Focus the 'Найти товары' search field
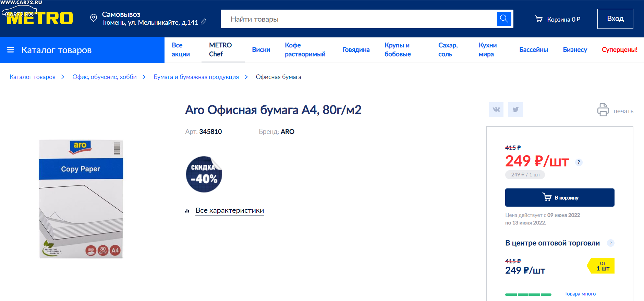The width and height of the screenshot is (644, 301). pyautogui.click(x=359, y=19)
